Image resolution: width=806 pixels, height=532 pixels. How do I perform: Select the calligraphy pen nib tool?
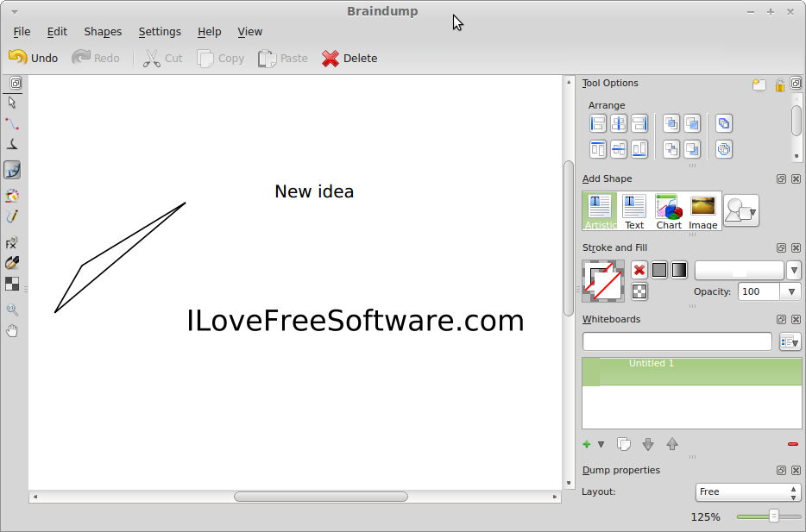click(12, 263)
